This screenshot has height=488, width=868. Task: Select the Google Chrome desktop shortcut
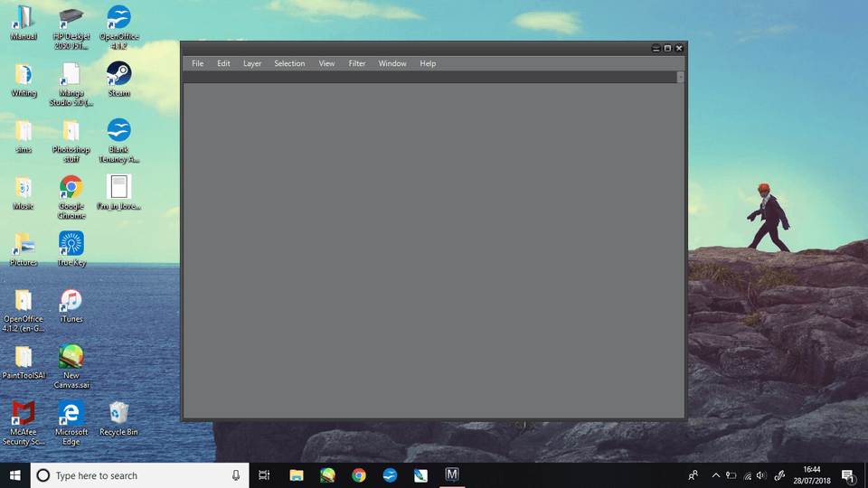(71, 197)
